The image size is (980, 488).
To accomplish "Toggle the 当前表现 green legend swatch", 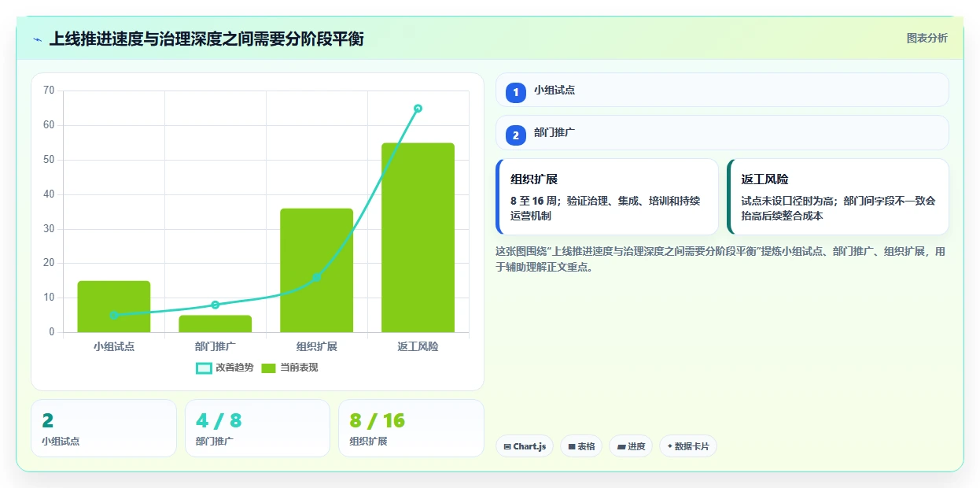I will click(268, 368).
